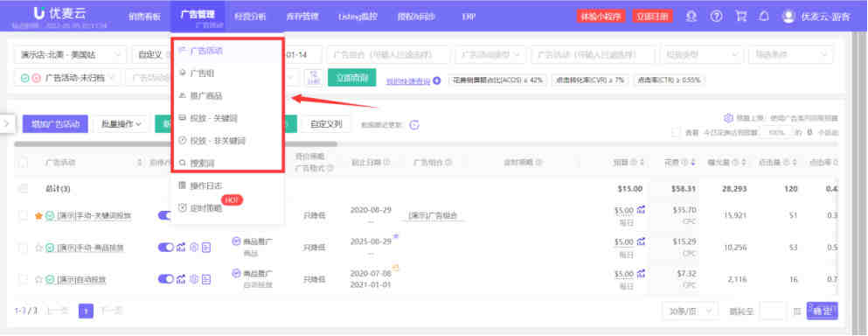Click budget trend icon in $15.29 row
This screenshot has width=868, height=336.
click(x=642, y=241)
